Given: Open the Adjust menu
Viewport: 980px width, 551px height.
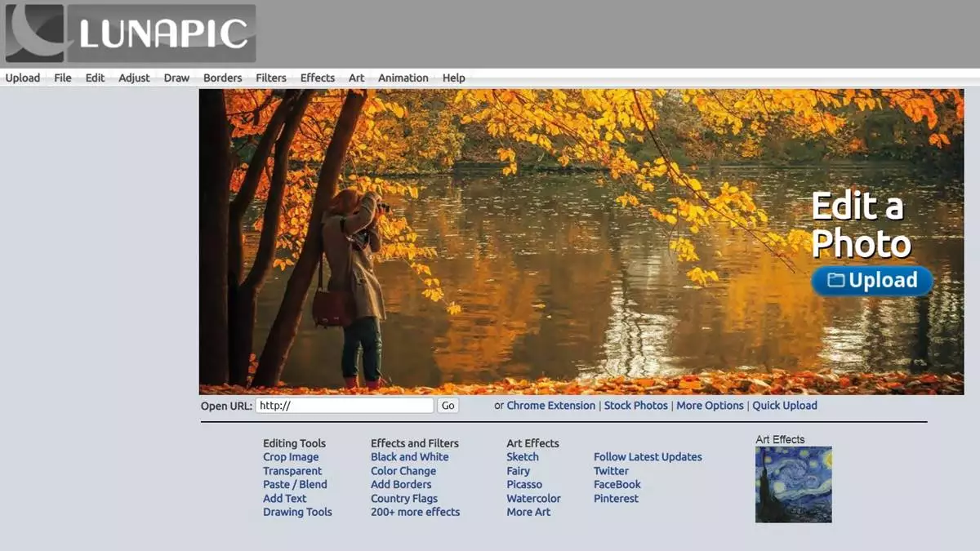Looking at the screenshot, I should 134,78.
